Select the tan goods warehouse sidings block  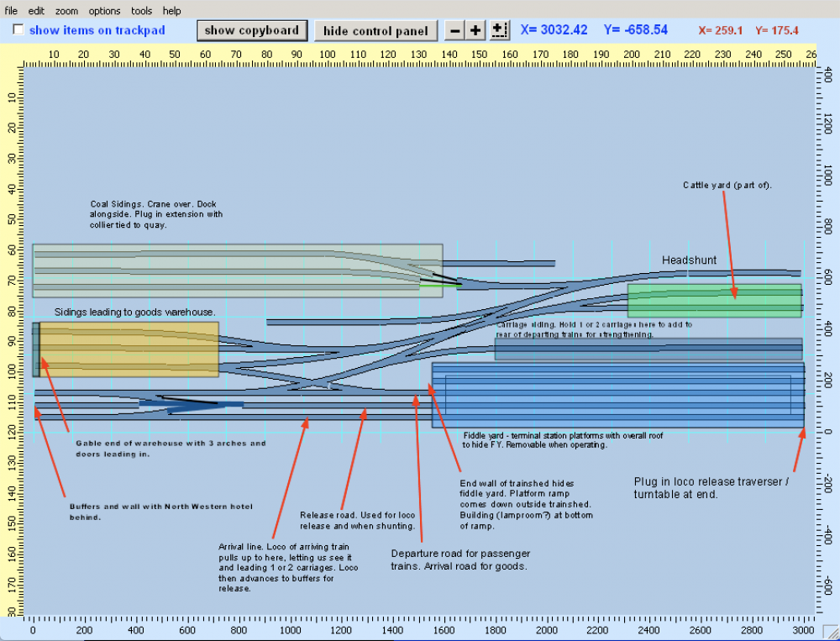coord(126,349)
